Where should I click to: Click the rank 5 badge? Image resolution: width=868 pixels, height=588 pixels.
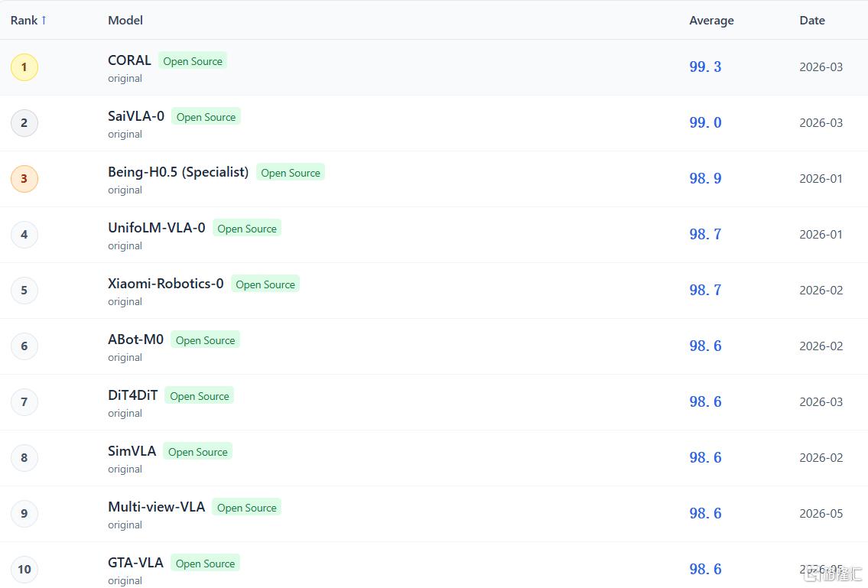(24, 290)
